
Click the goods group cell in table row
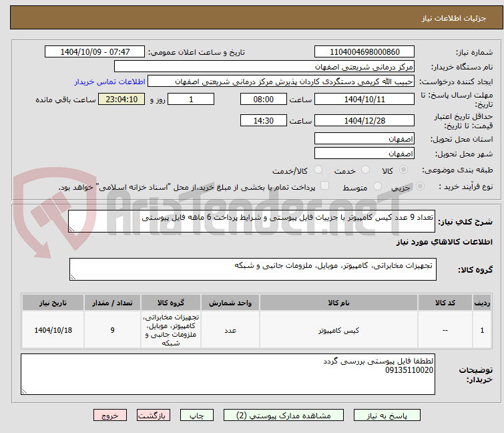[x=171, y=330]
